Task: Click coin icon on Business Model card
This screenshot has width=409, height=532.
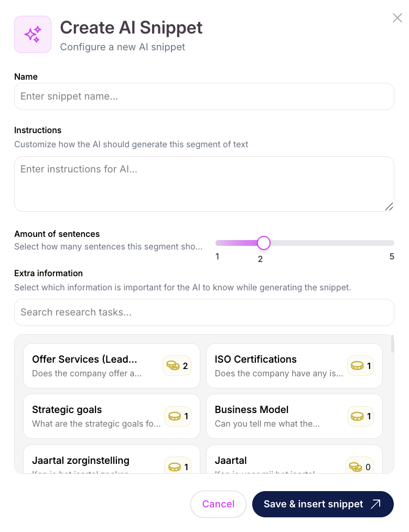Action: (x=357, y=416)
